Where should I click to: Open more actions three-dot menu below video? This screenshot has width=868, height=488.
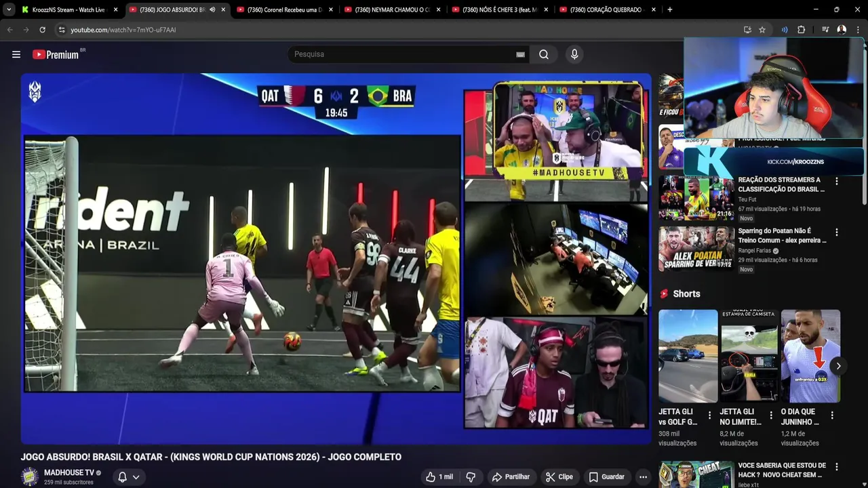tap(643, 477)
